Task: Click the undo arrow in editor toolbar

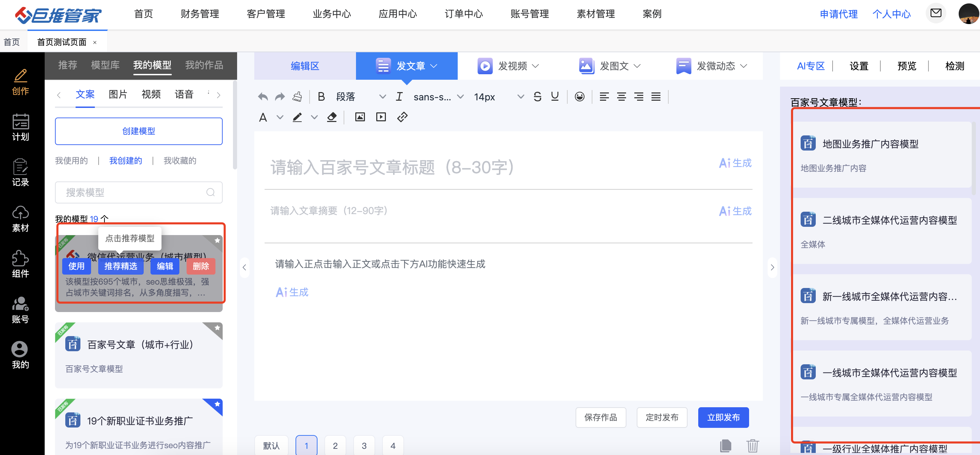Action: click(x=263, y=97)
